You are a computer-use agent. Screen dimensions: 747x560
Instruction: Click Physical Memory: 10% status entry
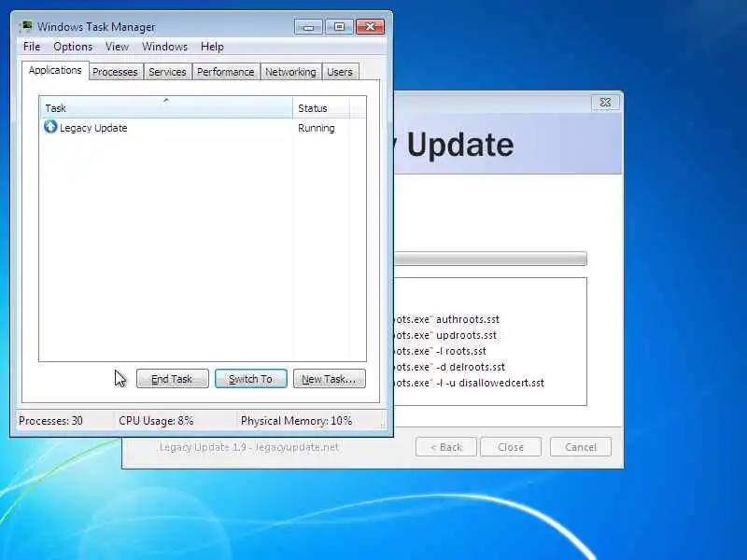click(296, 421)
